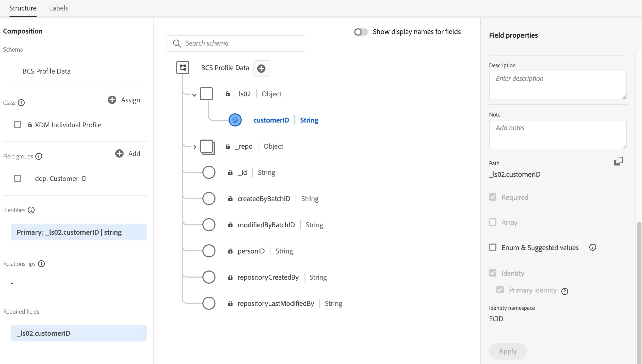
Task: Click the _id field circle icon
Action: 209,172
